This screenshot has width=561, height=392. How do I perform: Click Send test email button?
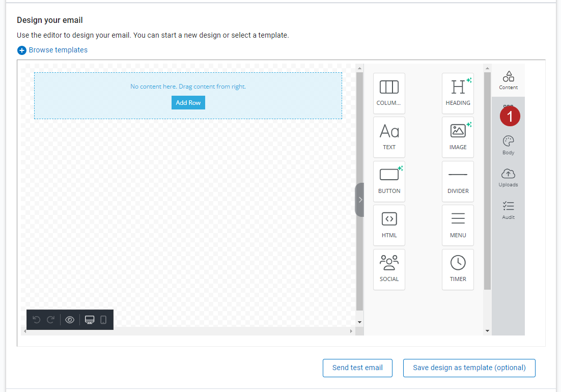(x=357, y=368)
